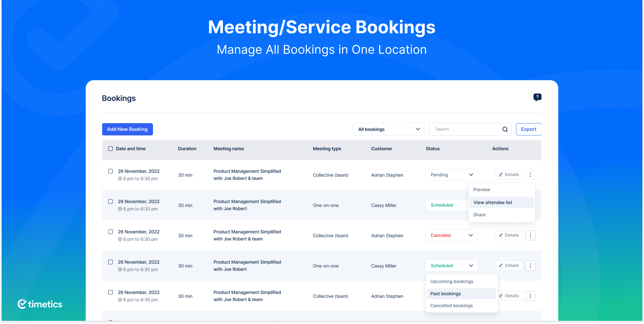
Task: Check the fourth row checkbox for Cassy Miller
Action: [111, 262]
